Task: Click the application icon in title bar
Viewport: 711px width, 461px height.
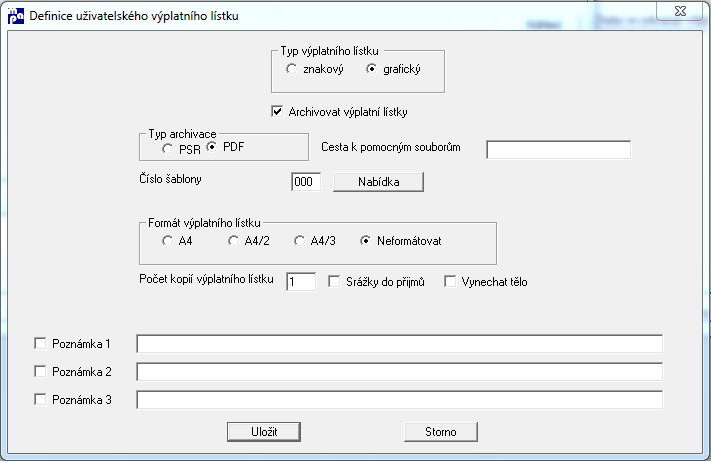Action: [x=16, y=16]
